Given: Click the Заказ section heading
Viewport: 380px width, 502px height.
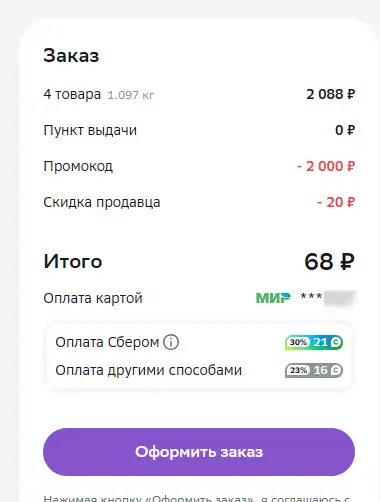Looking at the screenshot, I should pos(71,55).
